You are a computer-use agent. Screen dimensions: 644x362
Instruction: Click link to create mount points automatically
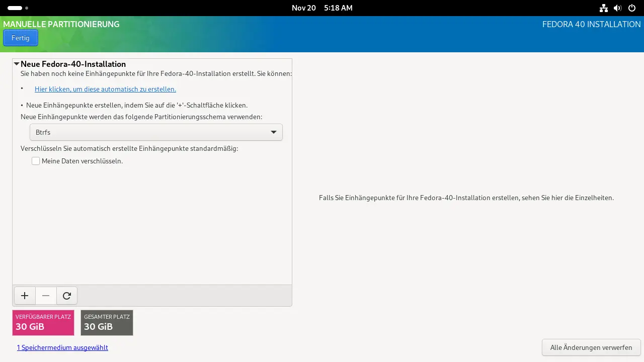tap(105, 89)
